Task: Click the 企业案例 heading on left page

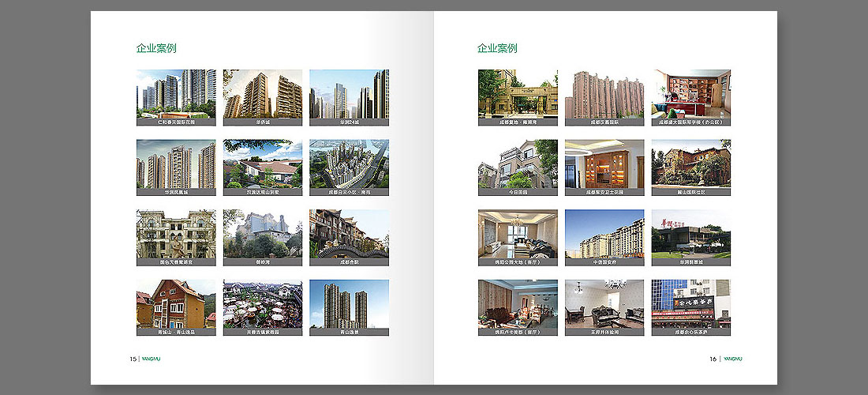Action: tap(156, 48)
